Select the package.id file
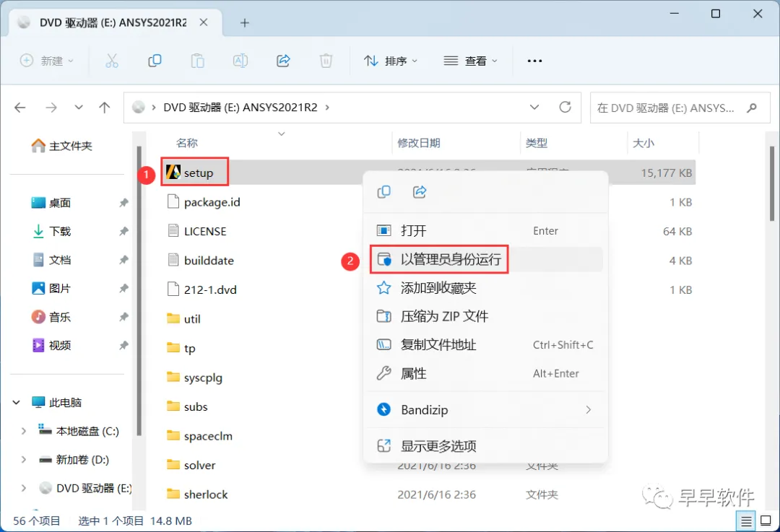Viewport: 780px width, 532px height. click(x=204, y=202)
